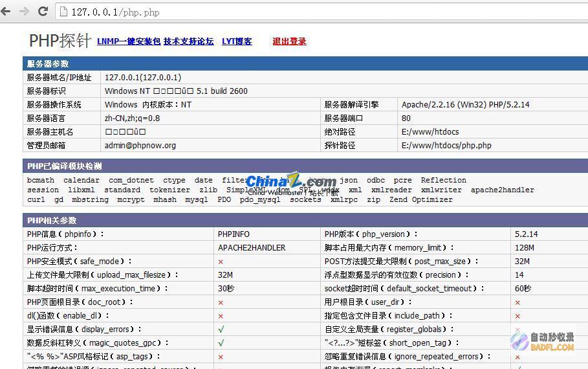
Task: Click the calendar module name
Action: [82, 180]
